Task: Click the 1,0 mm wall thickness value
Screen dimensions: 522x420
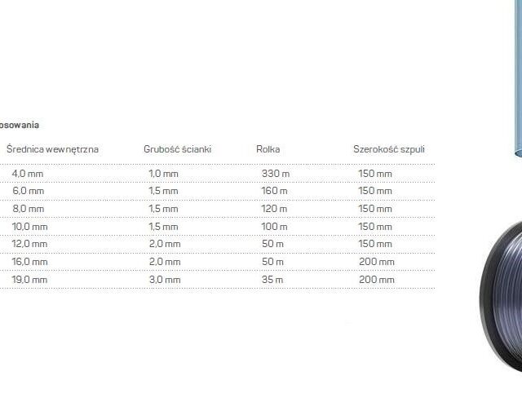Action: click(163, 174)
